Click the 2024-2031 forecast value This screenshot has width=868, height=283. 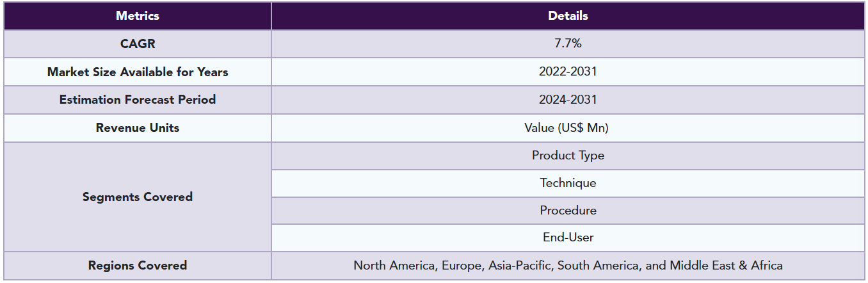[568, 100]
